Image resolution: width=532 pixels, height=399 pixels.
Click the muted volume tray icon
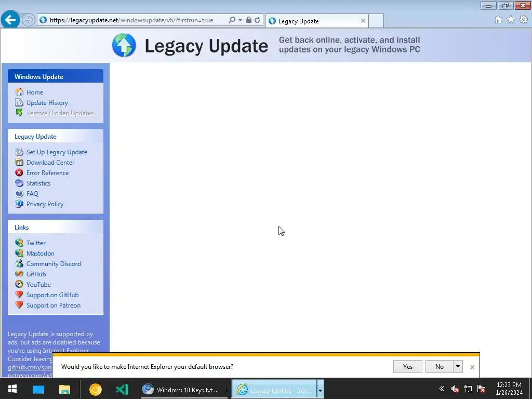tap(455, 389)
